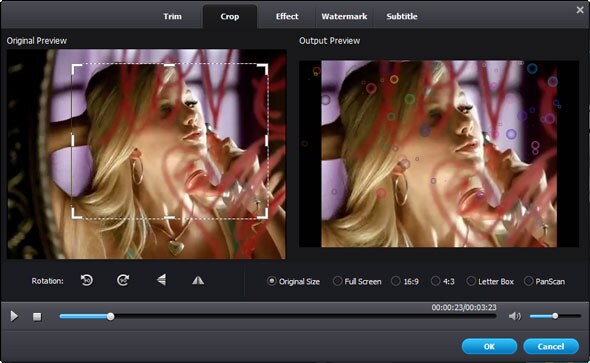590x363 pixels.
Task: Click the Rotation label
Action: pos(47,281)
